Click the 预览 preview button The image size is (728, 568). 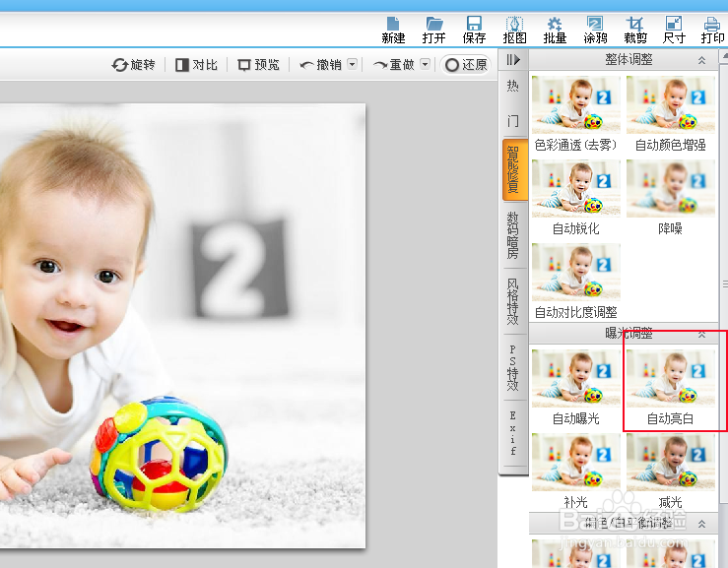point(259,65)
